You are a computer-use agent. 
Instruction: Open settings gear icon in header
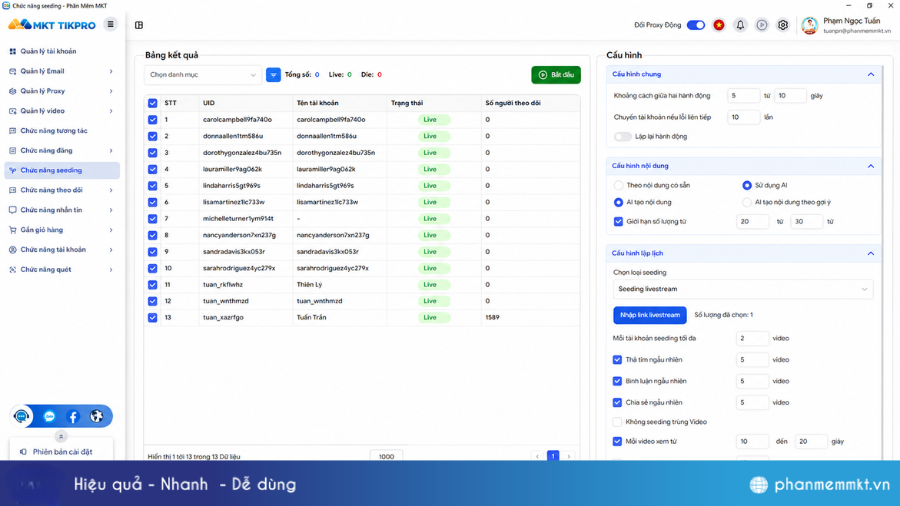(783, 25)
